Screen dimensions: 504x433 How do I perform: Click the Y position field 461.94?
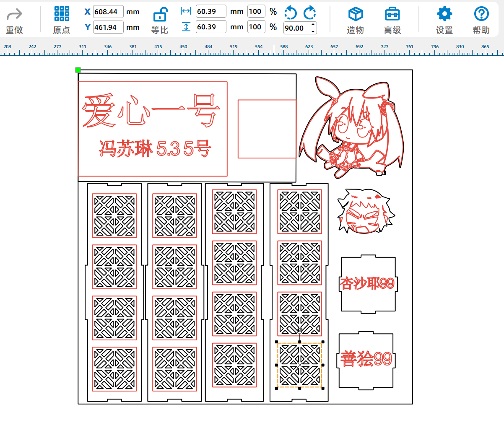pyautogui.click(x=108, y=27)
